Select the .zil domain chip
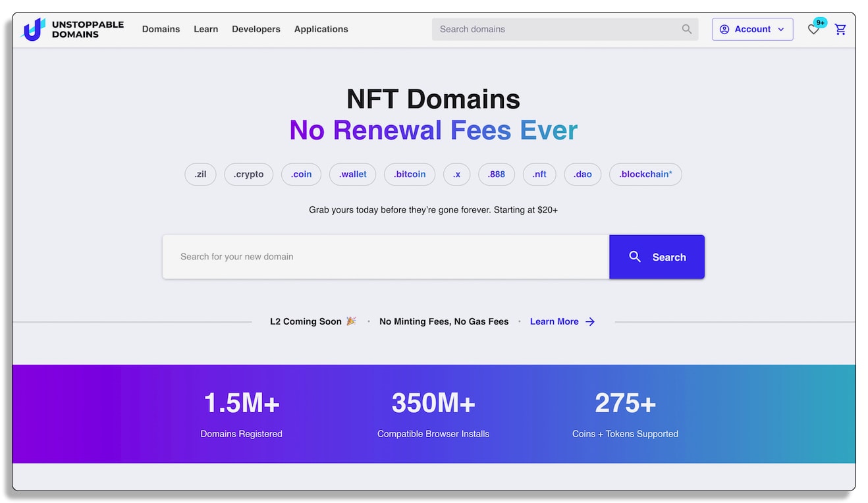This screenshot has height=503, width=868. click(x=200, y=174)
